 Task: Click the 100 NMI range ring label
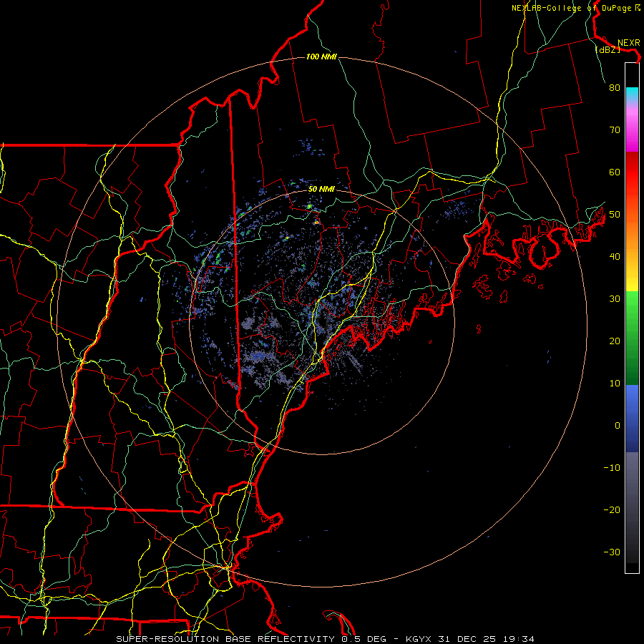pyautogui.click(x=321, y=57)
